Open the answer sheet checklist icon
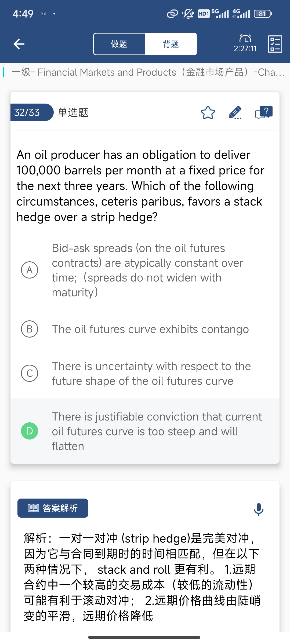Image resolution: width=290 pixels, height=644 pixels. coord(275,44)
